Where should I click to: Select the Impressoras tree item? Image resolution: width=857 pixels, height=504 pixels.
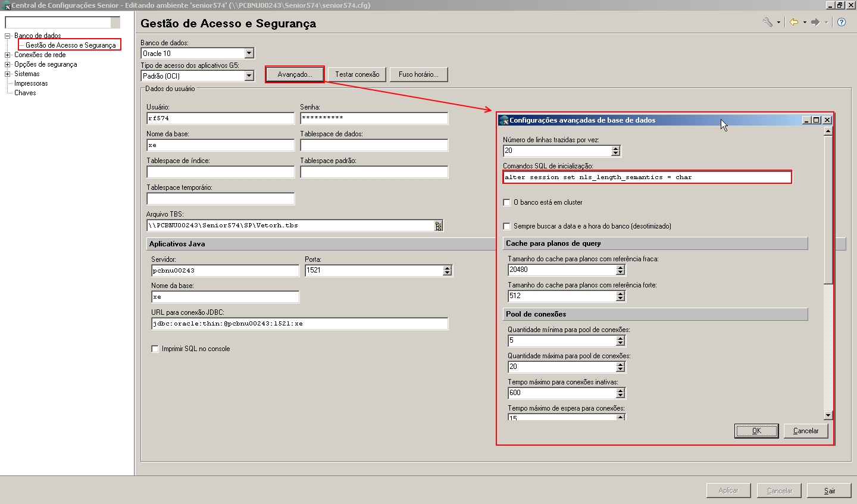point(31,83)
